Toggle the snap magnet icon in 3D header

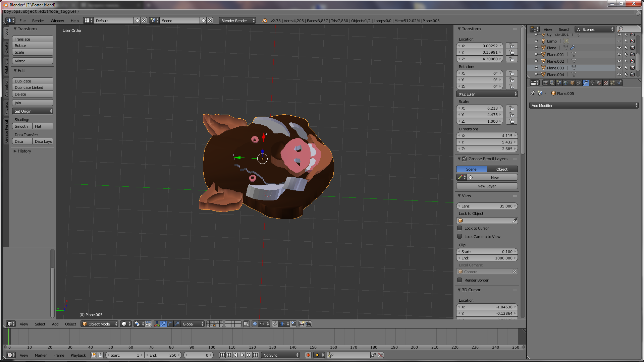tap(275, 324)
